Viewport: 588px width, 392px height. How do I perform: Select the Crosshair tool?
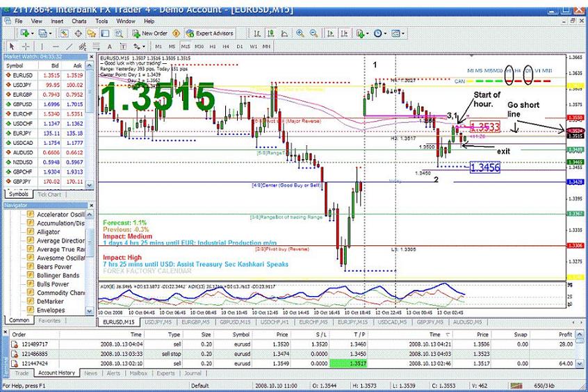26,47
